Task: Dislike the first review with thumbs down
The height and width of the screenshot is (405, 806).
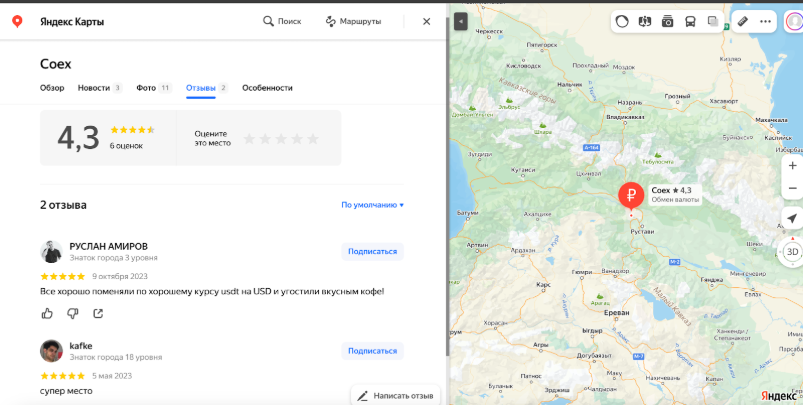Action: point(72,313)
